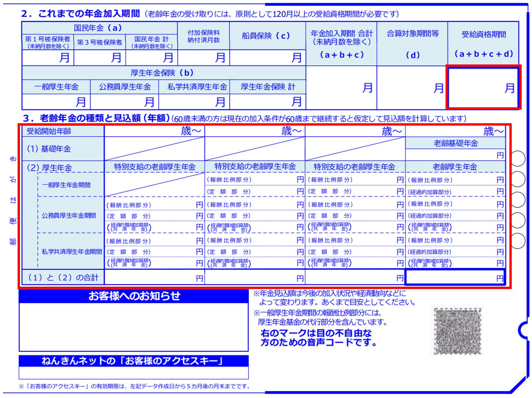This screenshot has height=398, width=532.
Task: Click the 付加保険料納付済月数 month cell
Action: 203,58
